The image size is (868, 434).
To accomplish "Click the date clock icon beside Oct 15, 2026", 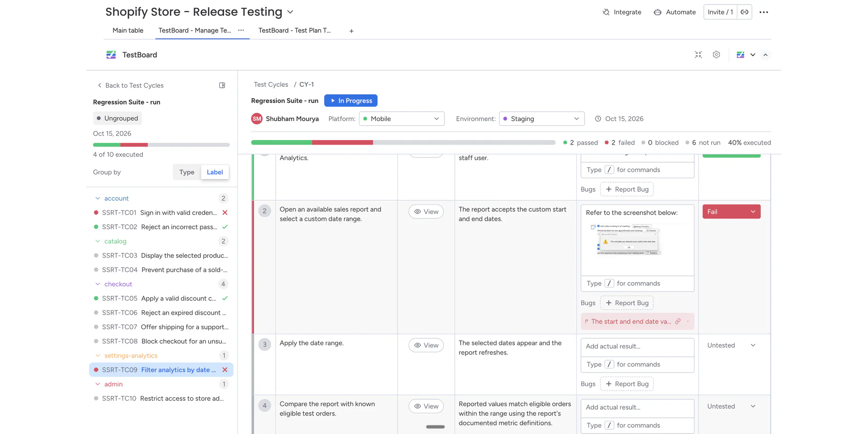I will coord(598,119).
